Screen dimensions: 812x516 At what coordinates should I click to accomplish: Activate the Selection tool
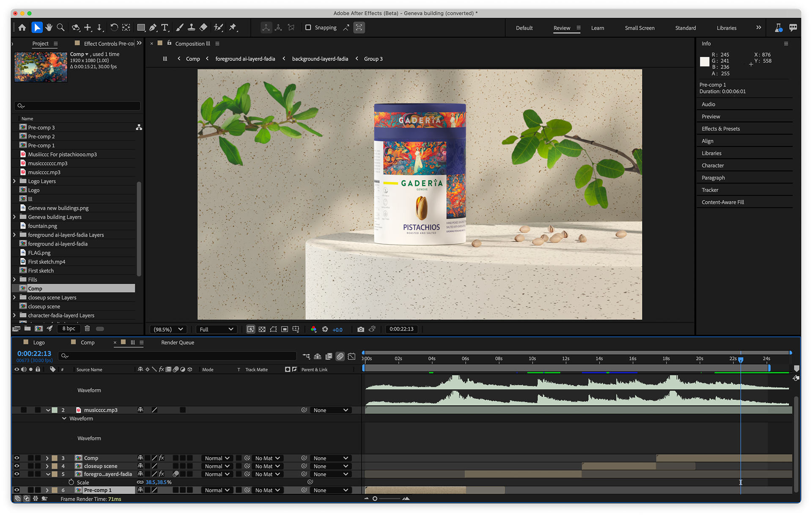pyautogui.click(x=37, y=28)
